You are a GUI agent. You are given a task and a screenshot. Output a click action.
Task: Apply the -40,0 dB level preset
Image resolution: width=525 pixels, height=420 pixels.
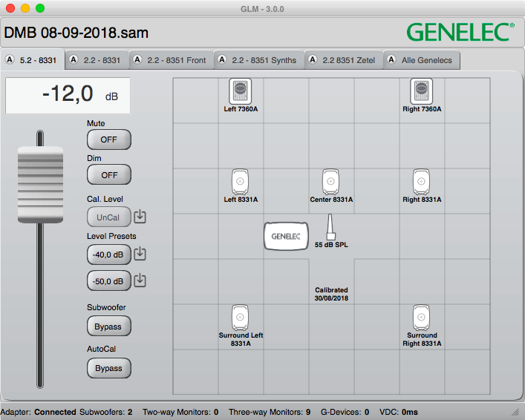pyautogui.click(x=109, y=255)
